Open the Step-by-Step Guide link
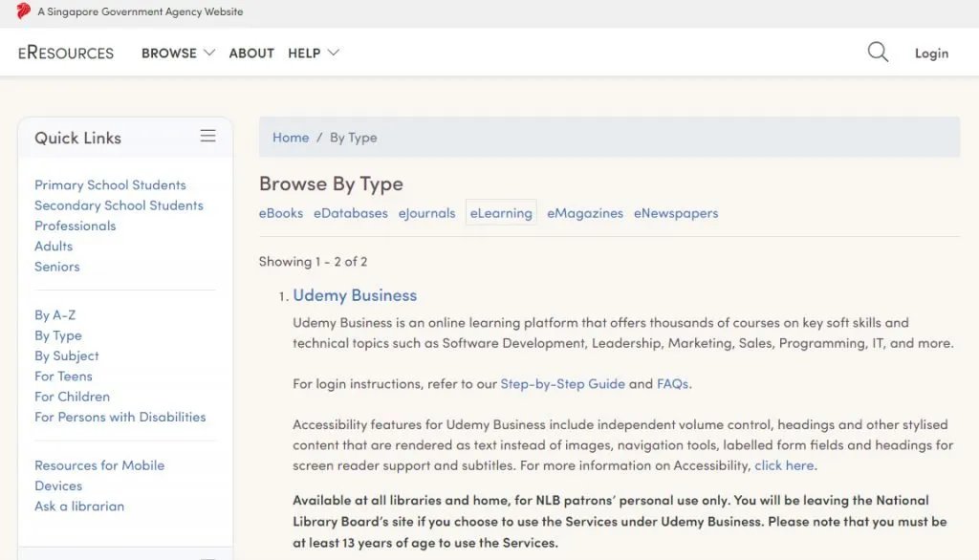Screen dimensions: 979x560 click(x=562, y=384)
